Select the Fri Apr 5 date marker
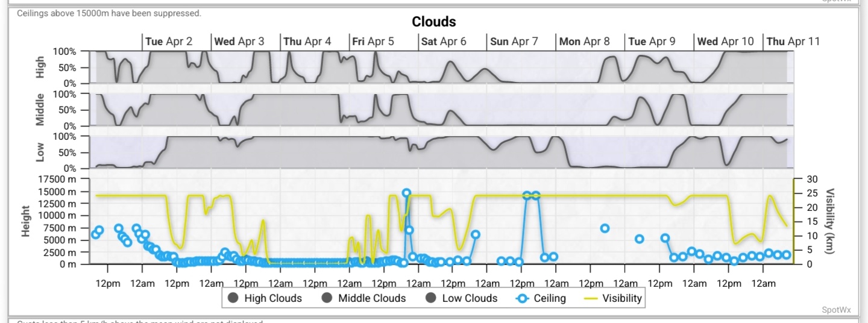Image resolution: width=868 pixels, height=323 pixels. pos(373,42)
